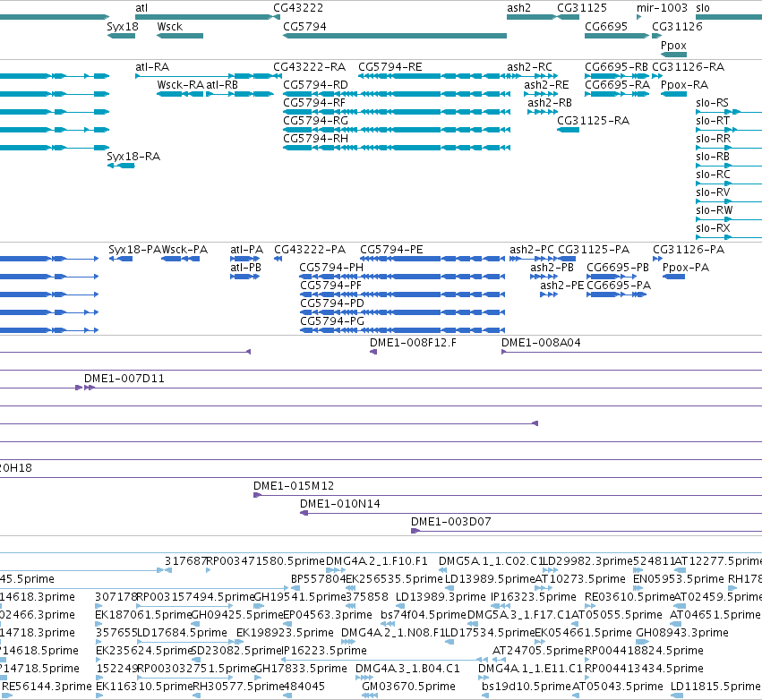Select transcript CG5794-RF

point(314,103)
